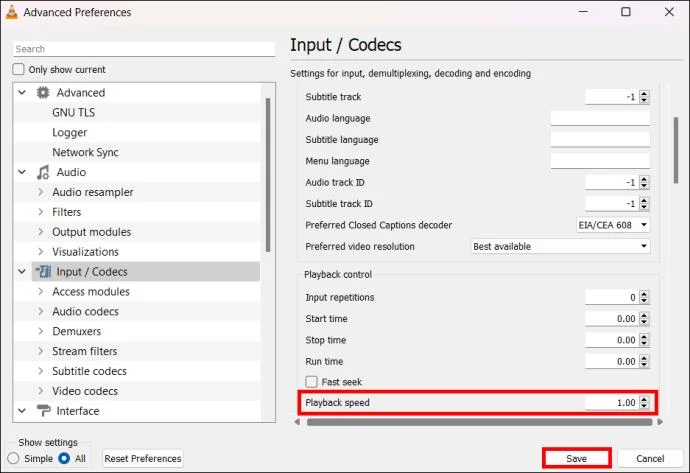Expand the Stream filters node
Viewport: 690px width, 473px height.
point(41,351)
